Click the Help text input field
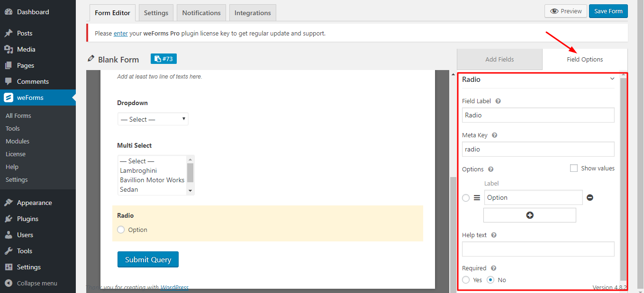Image resolution: width=644 pixels, height=293 pixels. pyautogui.click(x=538, y=249)
